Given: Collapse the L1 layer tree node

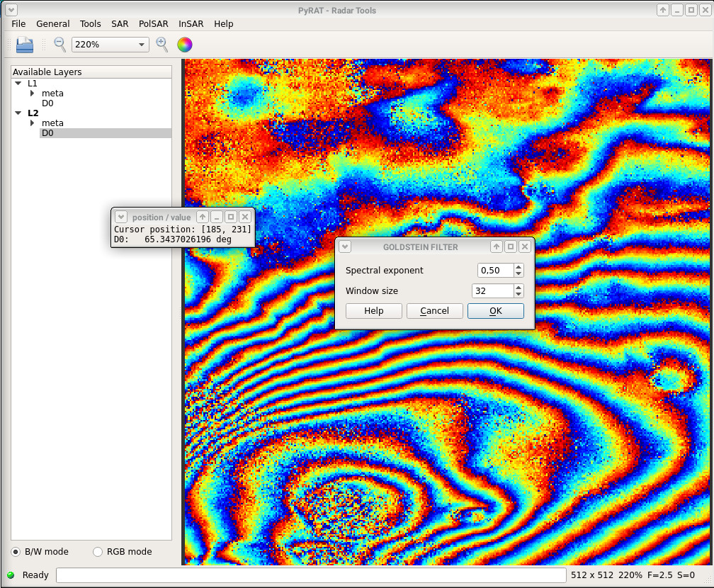Looking at the screenshot, I should tap(18, 84).
